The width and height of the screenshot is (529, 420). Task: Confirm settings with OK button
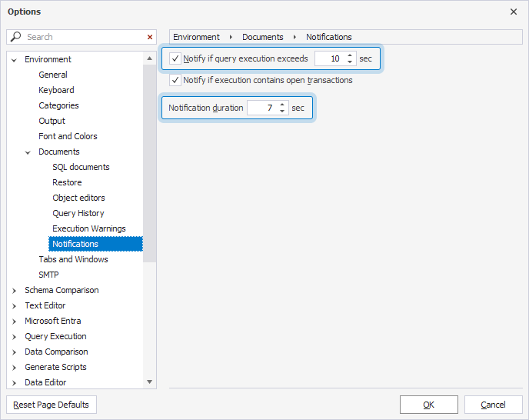click(429, 405)
